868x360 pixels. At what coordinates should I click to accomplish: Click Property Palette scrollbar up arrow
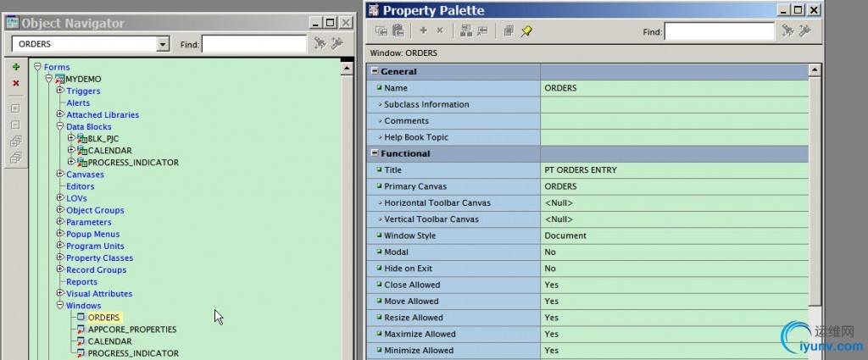click(815, 70)
